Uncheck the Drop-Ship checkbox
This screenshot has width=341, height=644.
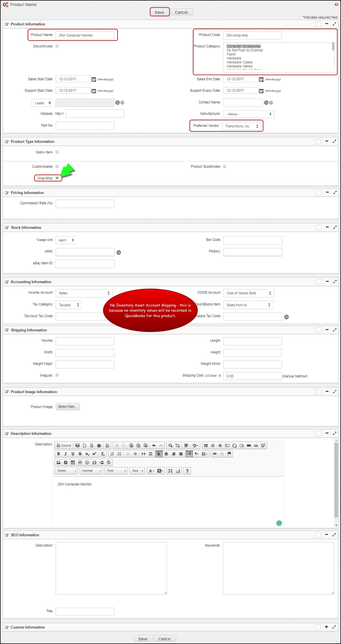(57, 178)
